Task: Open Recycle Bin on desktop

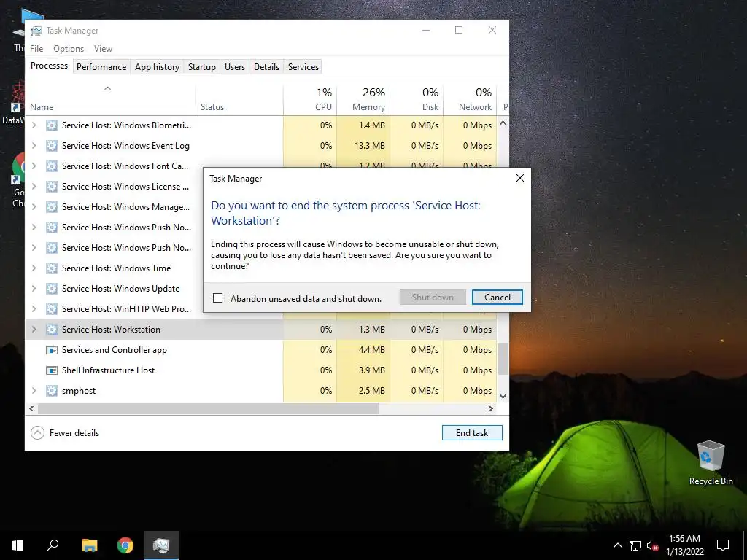Action: 711,462
